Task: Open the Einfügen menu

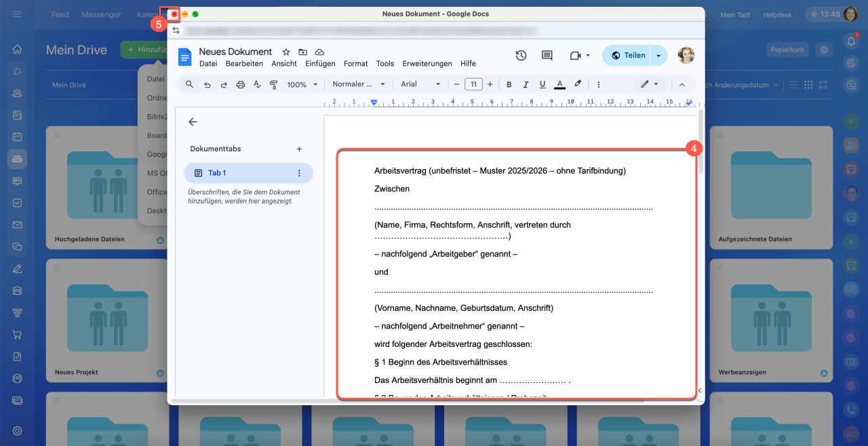Action: click(320, 64)
